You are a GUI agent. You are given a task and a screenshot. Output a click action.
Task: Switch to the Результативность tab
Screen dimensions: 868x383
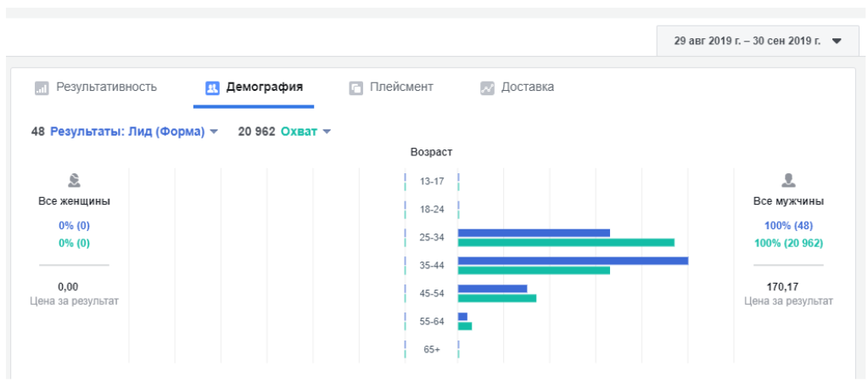pos(106,87)
